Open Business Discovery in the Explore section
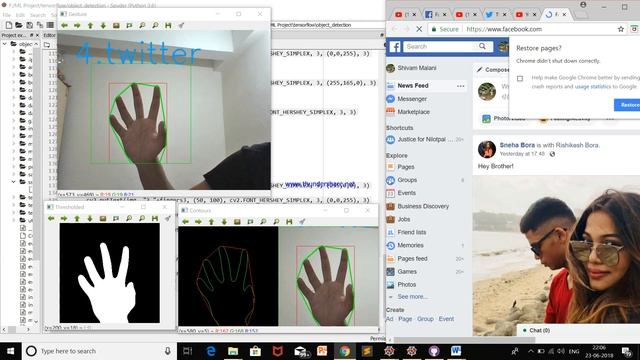The image size is (640, 360). [423, 206]
